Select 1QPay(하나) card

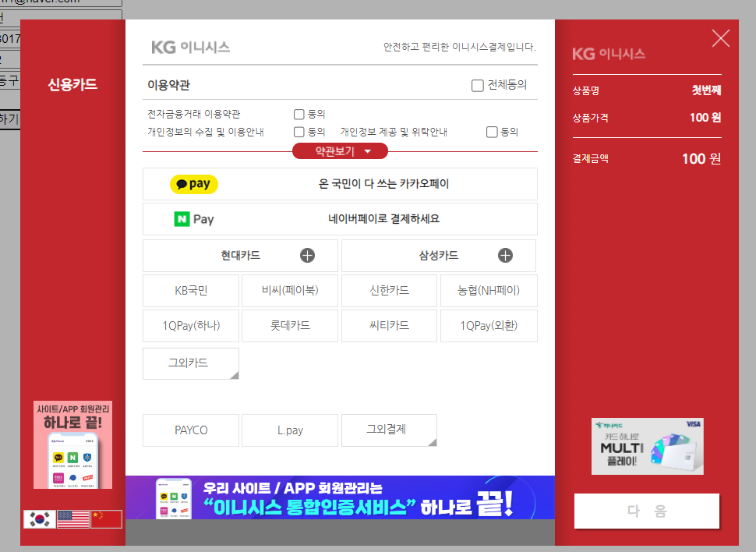pos(191,326)
